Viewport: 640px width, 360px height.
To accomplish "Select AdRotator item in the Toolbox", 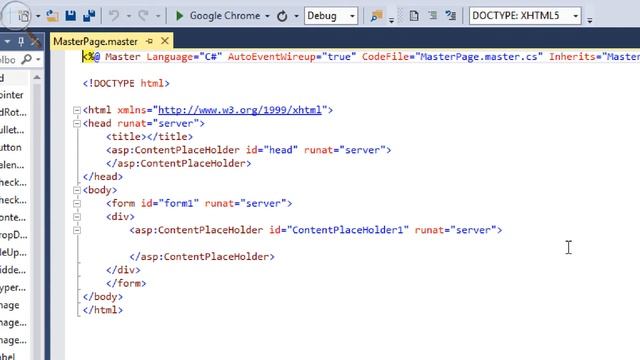I will (x=13, y=112).
